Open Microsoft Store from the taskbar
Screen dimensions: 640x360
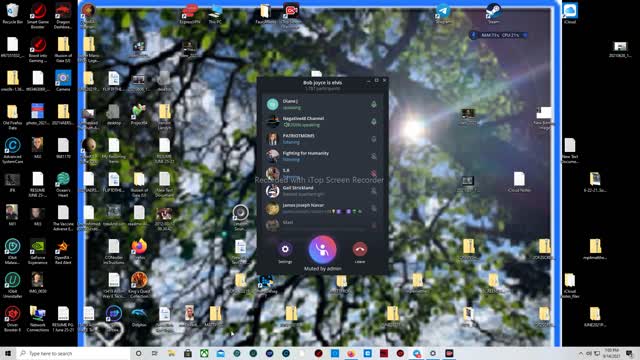(x=188, y=353)
